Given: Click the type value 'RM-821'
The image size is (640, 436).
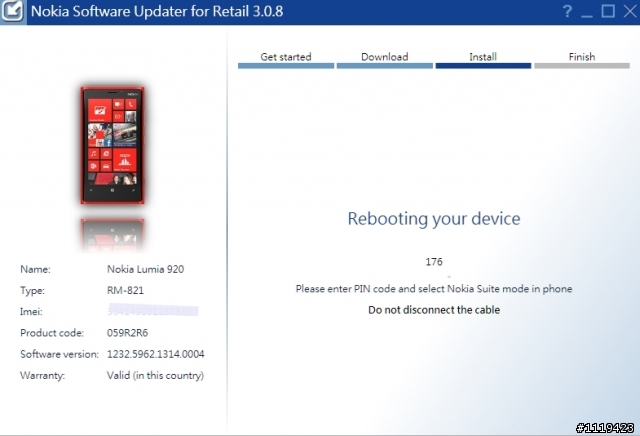Looking at the screenshot, I should (125, 291).
